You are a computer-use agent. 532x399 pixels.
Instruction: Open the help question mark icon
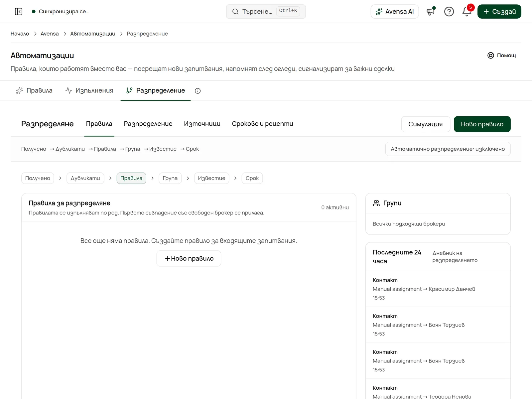point(449,12)
